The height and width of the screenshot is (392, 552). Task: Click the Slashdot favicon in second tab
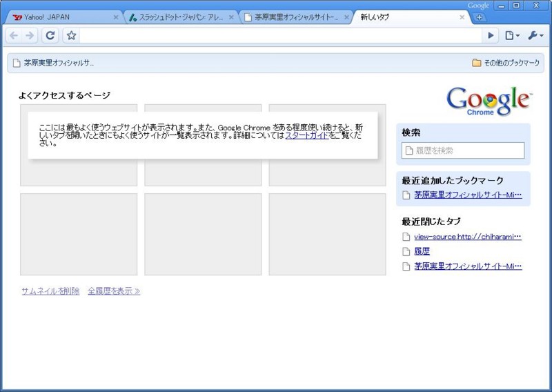pos(132,17)
